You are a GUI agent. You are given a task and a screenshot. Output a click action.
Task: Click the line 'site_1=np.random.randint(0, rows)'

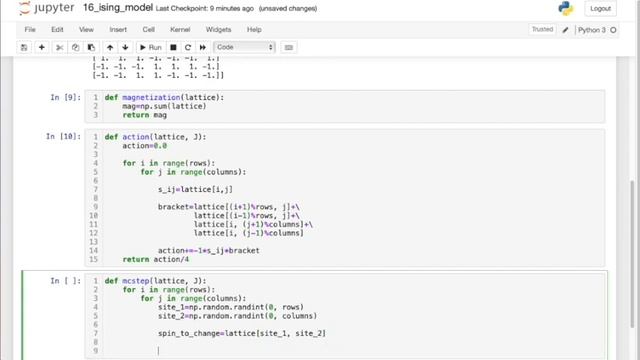click(x=231, y=307)
